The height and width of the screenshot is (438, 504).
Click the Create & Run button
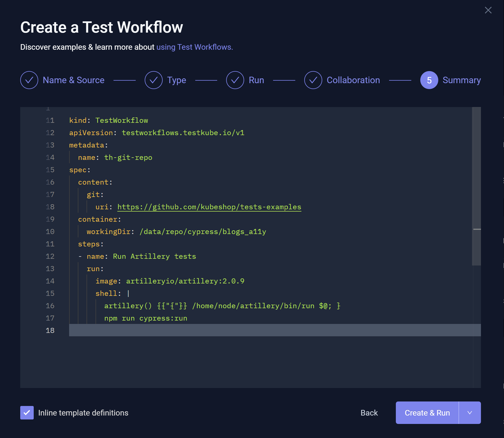pos(427,412)
